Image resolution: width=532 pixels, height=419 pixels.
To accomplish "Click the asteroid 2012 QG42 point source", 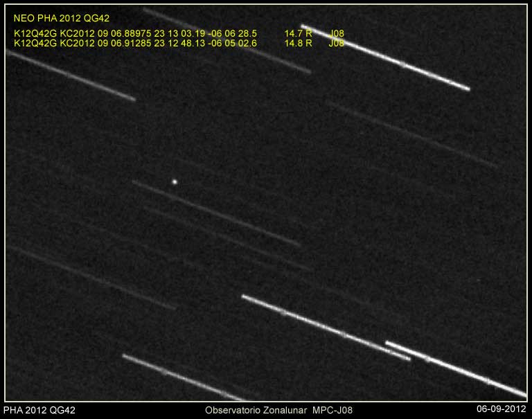I will pyautogui.click(x=175, y=182).
